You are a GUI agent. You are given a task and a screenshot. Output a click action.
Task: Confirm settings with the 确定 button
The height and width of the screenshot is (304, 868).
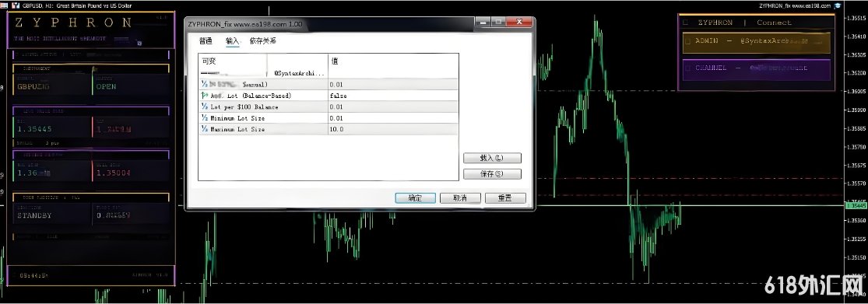point(415,198)
